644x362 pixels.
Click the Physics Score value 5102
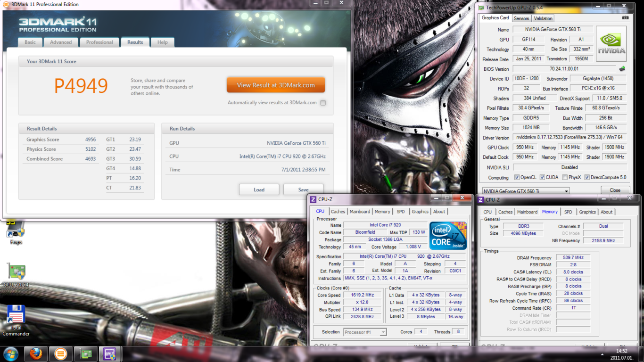[x=91, y=149]
